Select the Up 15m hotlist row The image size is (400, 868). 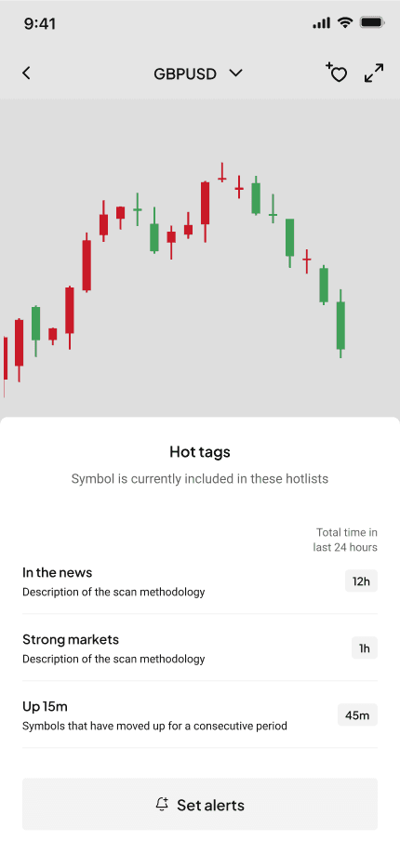200,715
